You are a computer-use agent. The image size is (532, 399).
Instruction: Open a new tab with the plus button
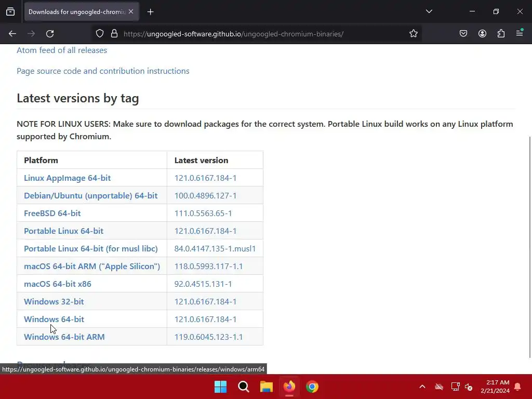pos(150,12)
